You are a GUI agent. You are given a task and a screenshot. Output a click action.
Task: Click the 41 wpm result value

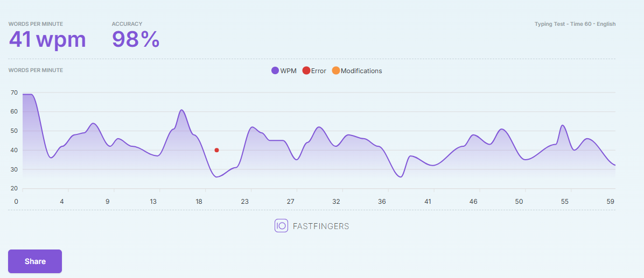coord(47,40)
